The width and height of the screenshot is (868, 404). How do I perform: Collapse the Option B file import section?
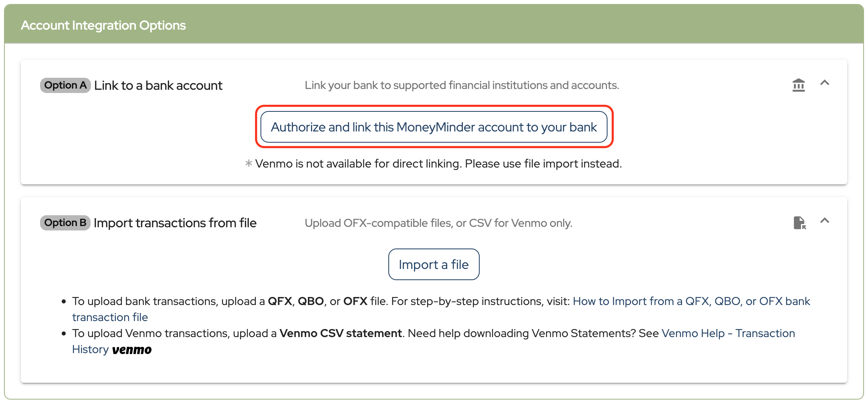point(824,221)
